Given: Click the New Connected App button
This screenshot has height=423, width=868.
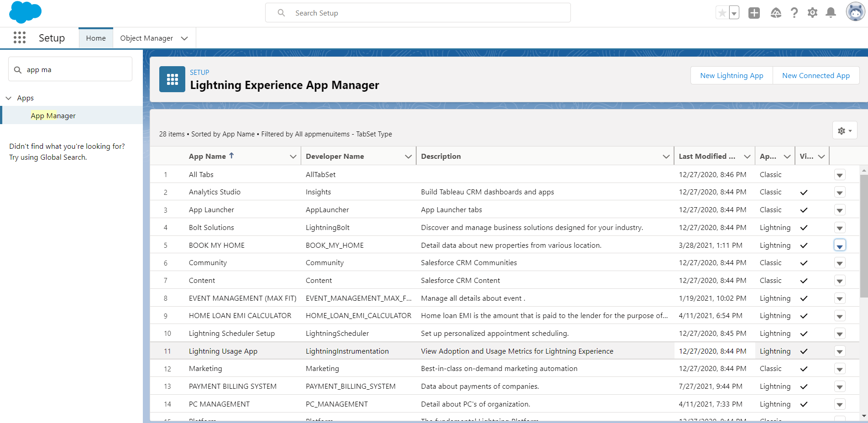Looking at the screenshot, I should click(x=816, y=76).
